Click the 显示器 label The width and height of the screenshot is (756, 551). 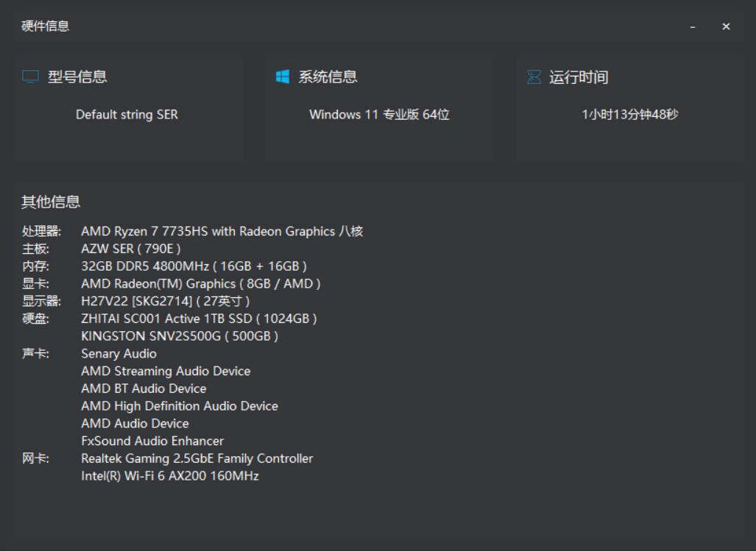click(x=41, y=302)
